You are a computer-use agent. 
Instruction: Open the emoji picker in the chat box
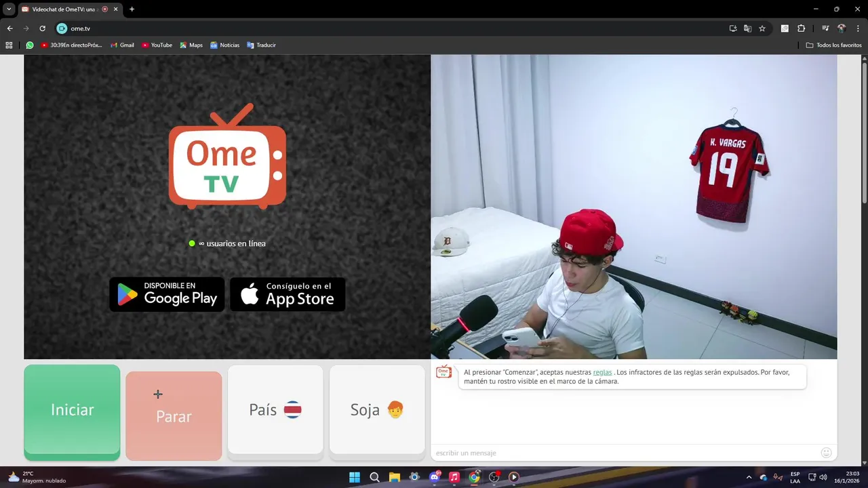pos(826,453)
